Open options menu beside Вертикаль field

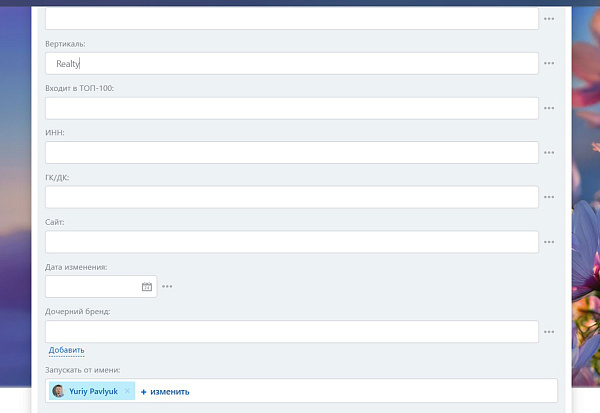click(x=549, y=63)
